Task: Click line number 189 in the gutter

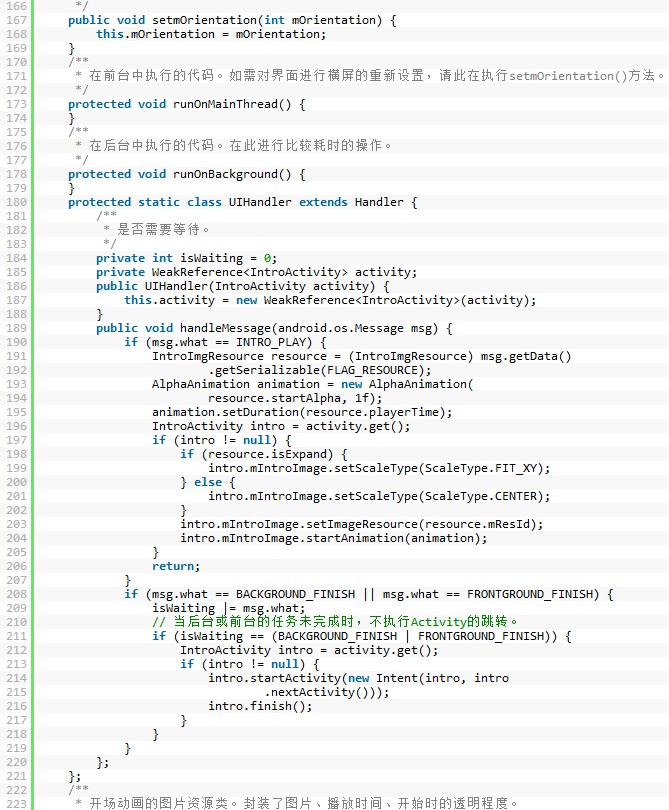Action: (16, 328)
